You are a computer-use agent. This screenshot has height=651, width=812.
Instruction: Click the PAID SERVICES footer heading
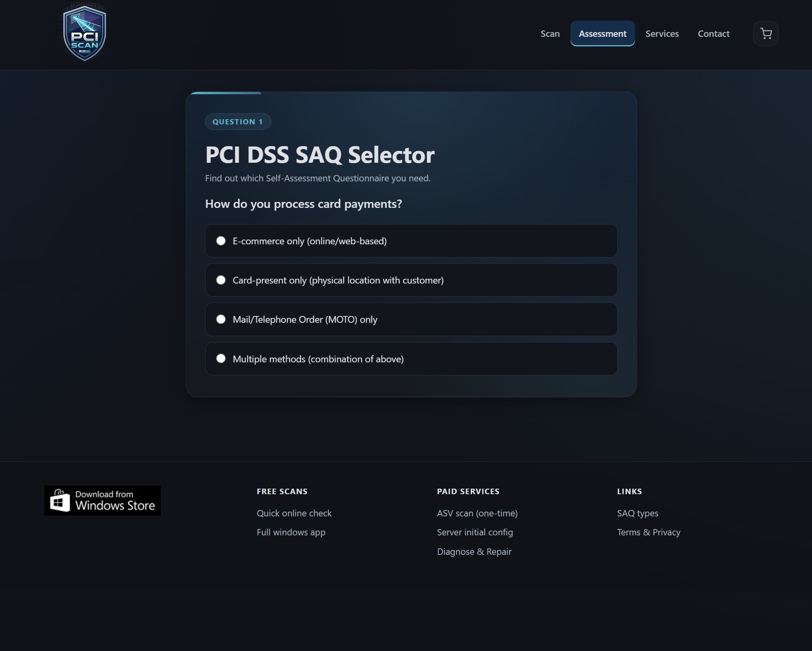(x=468, y=491)
